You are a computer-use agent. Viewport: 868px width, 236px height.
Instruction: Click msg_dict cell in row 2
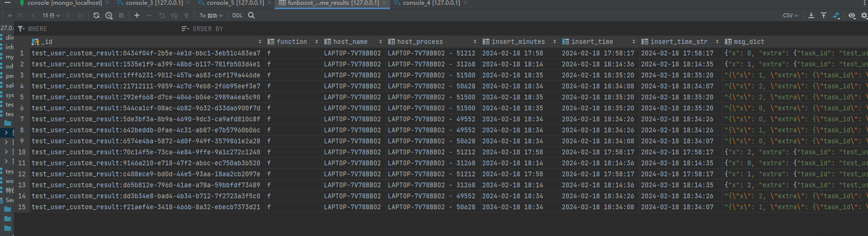796,64
